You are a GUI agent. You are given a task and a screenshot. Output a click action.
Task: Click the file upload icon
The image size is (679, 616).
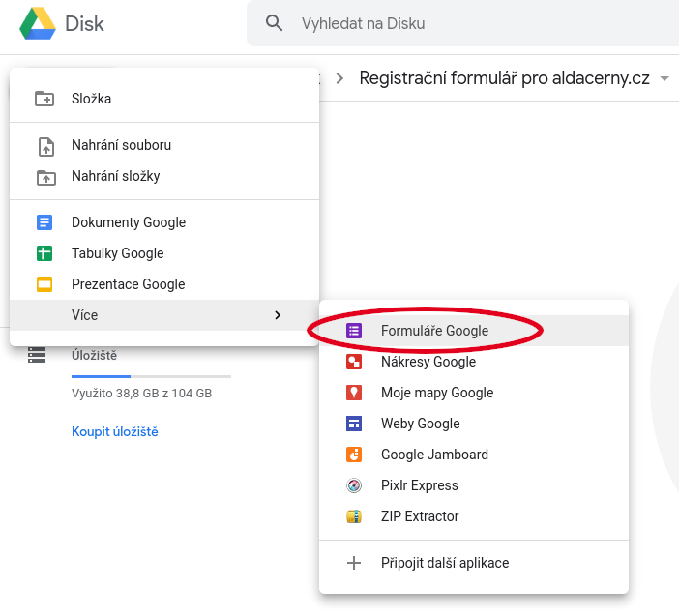(x=46, y=146)
